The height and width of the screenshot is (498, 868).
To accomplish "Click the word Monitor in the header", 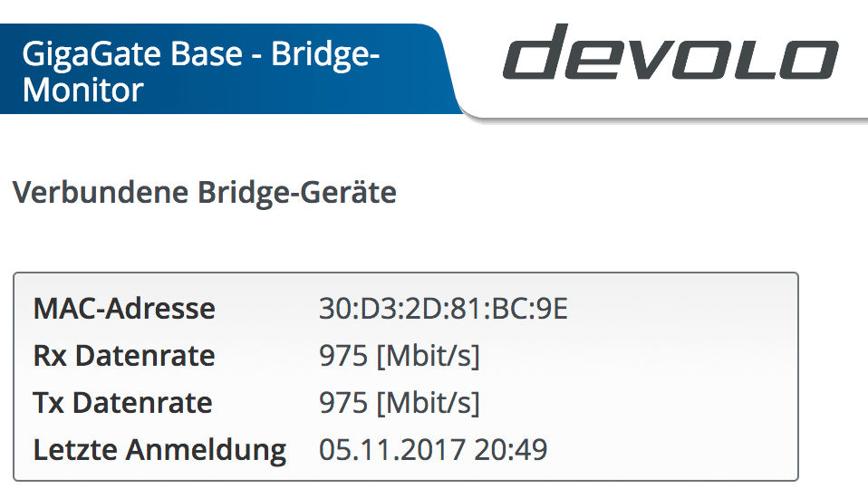I will point(83,90).
